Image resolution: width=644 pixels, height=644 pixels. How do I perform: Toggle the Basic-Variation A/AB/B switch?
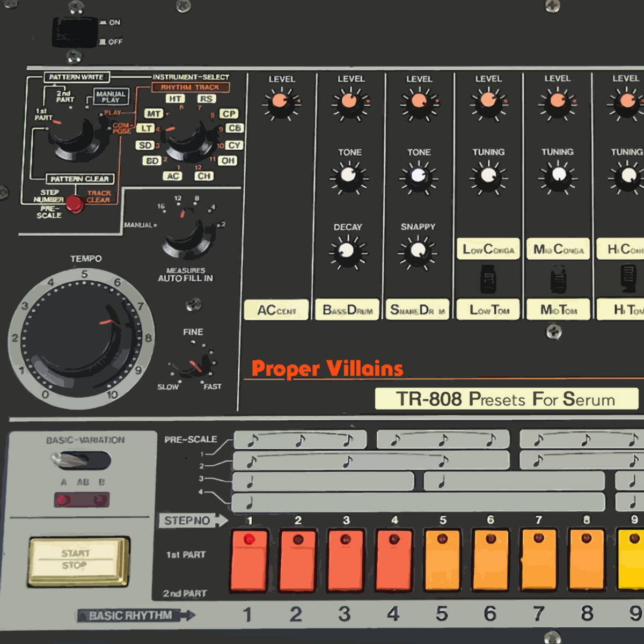(80, 460)
